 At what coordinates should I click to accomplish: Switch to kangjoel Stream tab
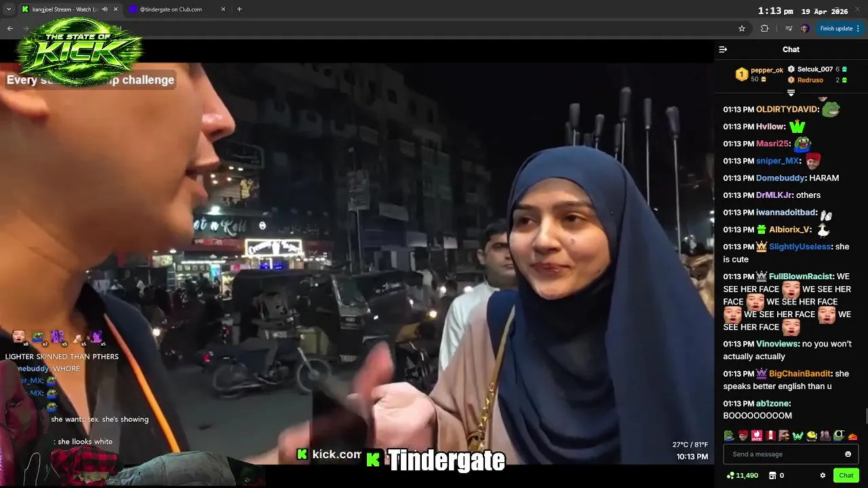(64, 9)
